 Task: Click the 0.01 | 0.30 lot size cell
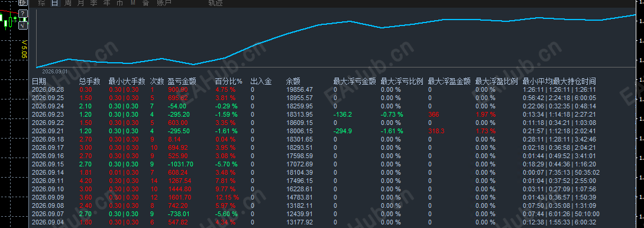coord(124,172)
